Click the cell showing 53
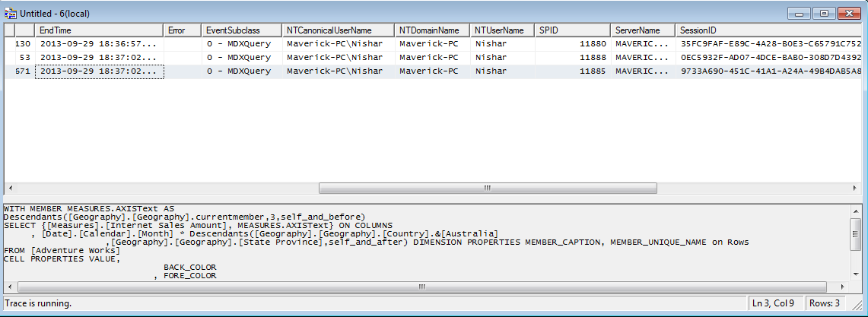868x317 pixels. pyautogui.click(x=24, y=58)
